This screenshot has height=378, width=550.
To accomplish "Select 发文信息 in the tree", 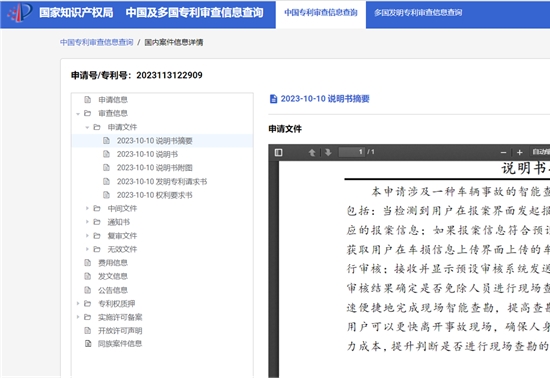I will [113, 277].
